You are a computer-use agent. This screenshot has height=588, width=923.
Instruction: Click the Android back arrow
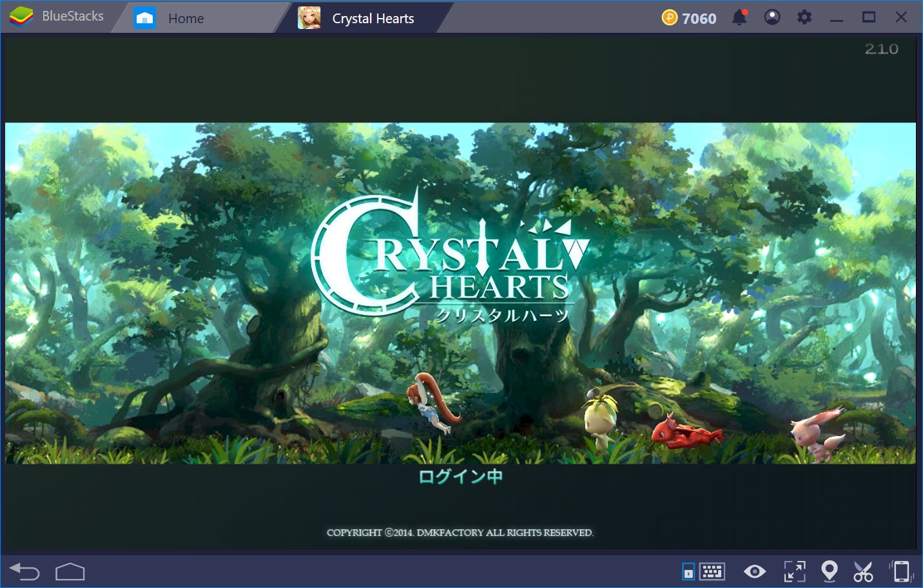tap(24, 571)
